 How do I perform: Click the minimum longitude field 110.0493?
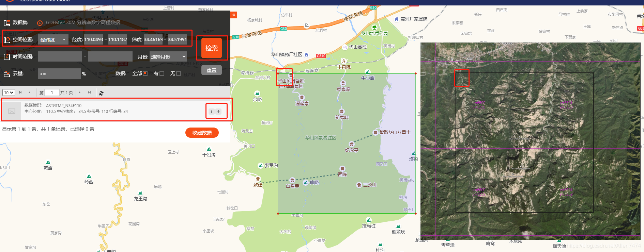94,40
